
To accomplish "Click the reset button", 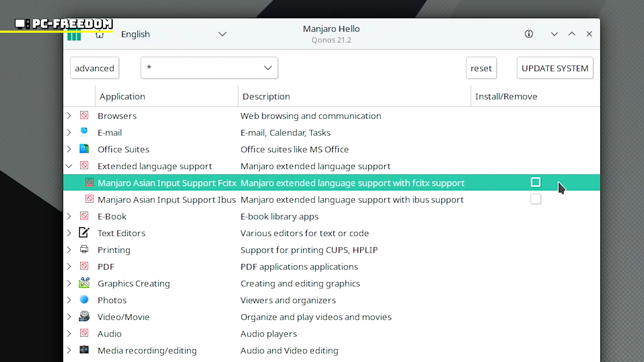I will click(x=481, y=68).
